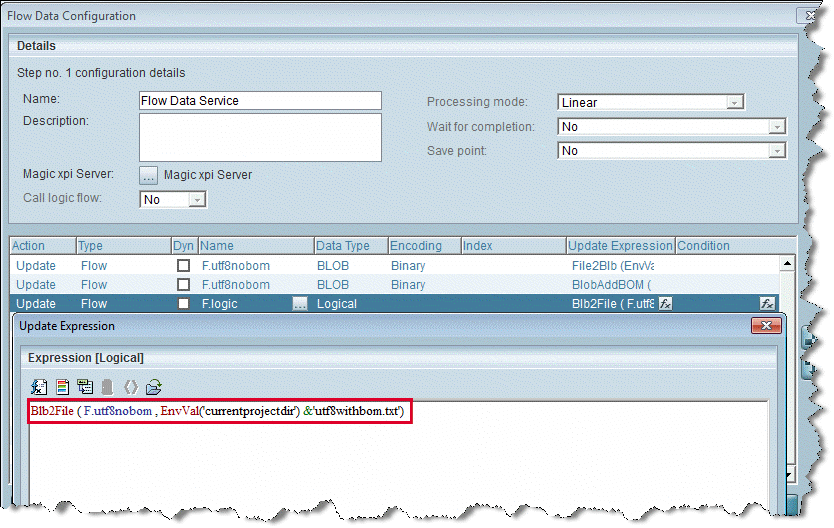Click the ellipsis button next to F.logic
Screen dimensions: 834x528
coord(300,304)
